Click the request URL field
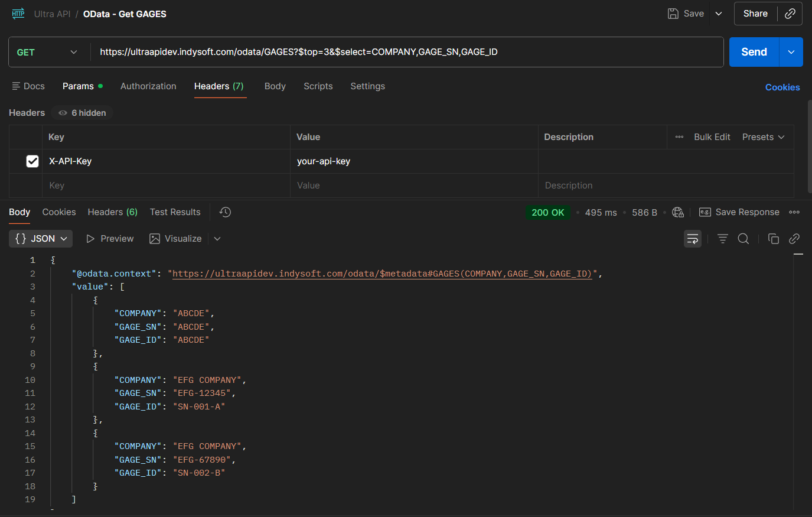The image size is (812, 517). tap(407, 52)
